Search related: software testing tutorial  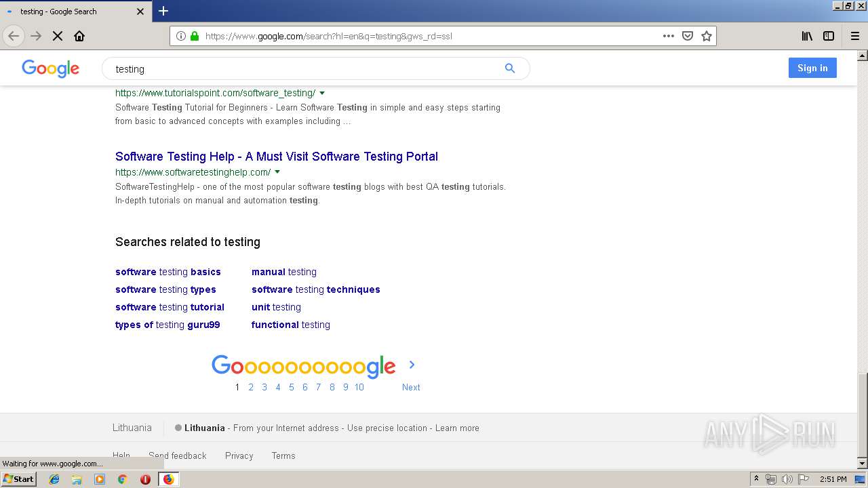click(170, 307)
